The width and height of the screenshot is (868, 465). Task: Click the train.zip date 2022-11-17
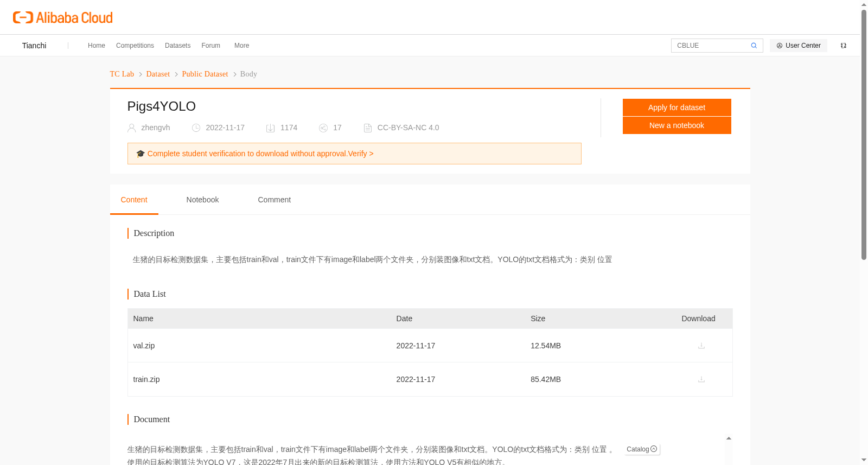coord(416,379)
